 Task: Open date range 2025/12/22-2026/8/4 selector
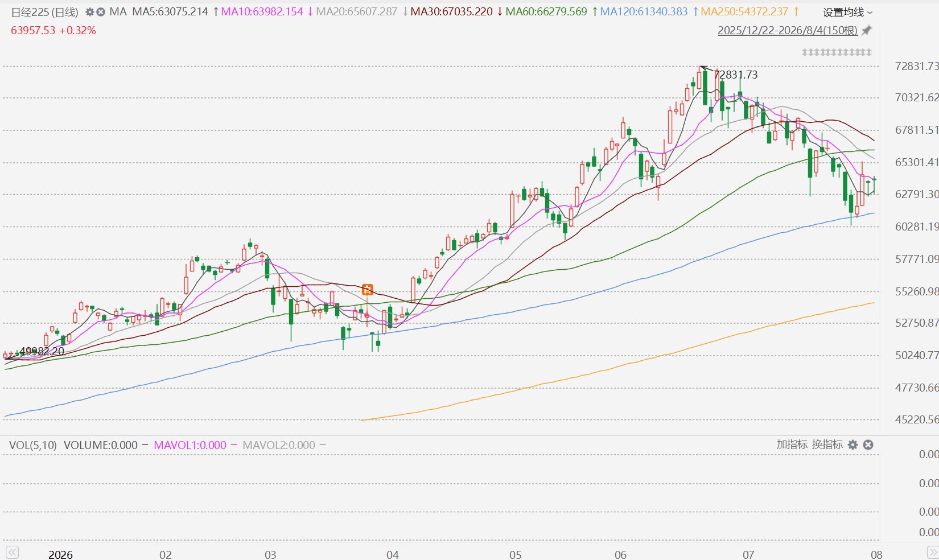(788, 31)
